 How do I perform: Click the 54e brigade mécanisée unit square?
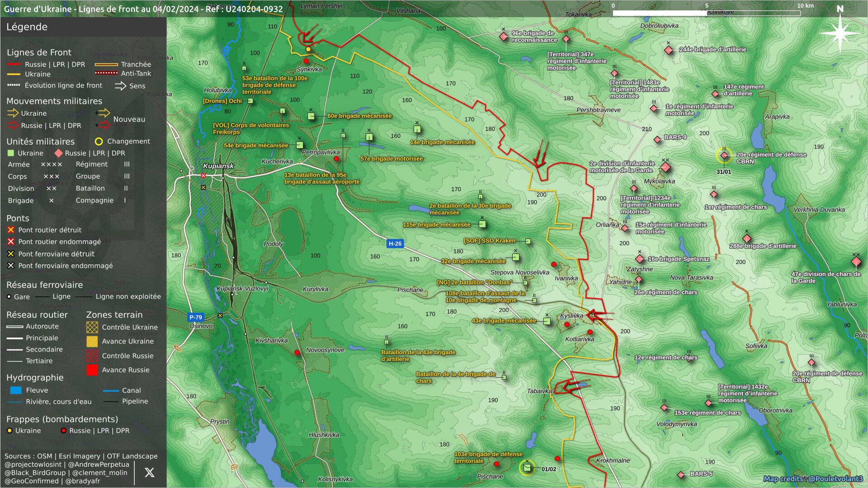(x=299, y=145)
